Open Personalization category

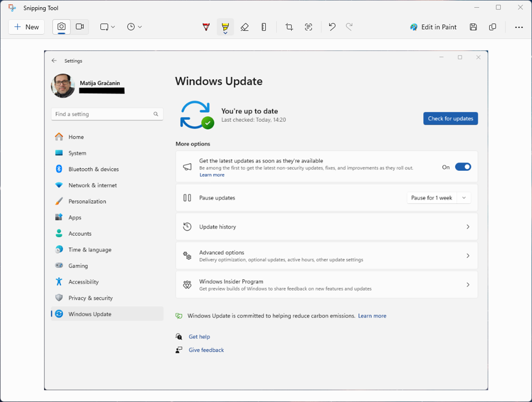click(x=107, y=201)
